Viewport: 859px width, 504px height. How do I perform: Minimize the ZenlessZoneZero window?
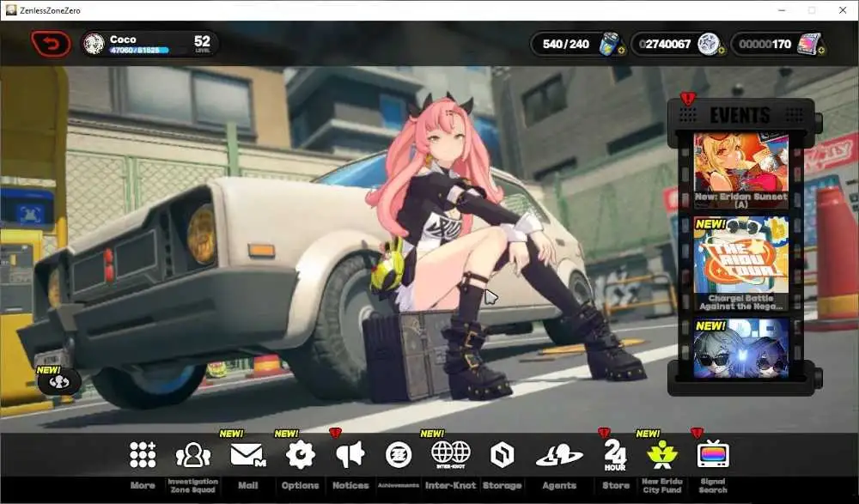point(782,10)
